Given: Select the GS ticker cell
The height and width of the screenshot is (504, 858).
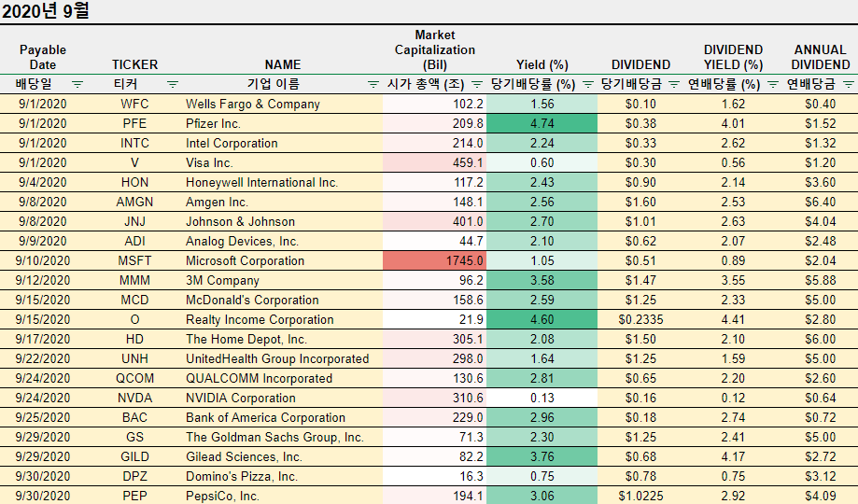Looking at the screenshot, I should pos(134,437).
